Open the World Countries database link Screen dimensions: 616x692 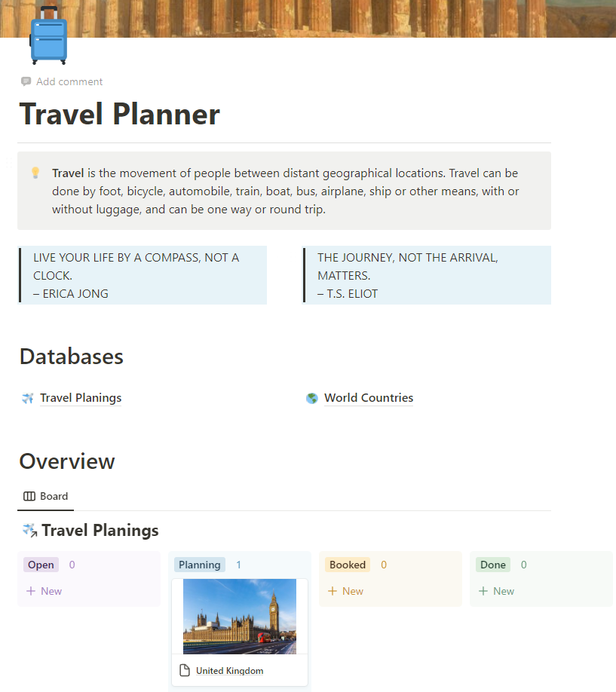coord(369,398)
